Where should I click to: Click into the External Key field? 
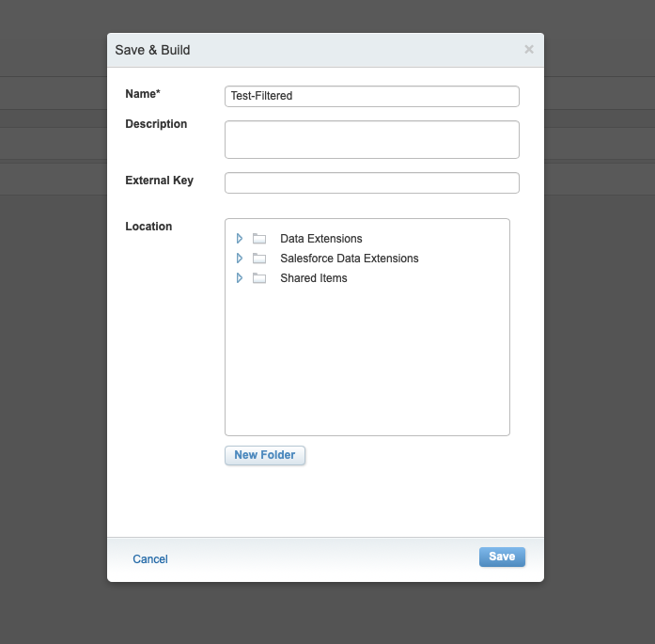pos(372,182)
